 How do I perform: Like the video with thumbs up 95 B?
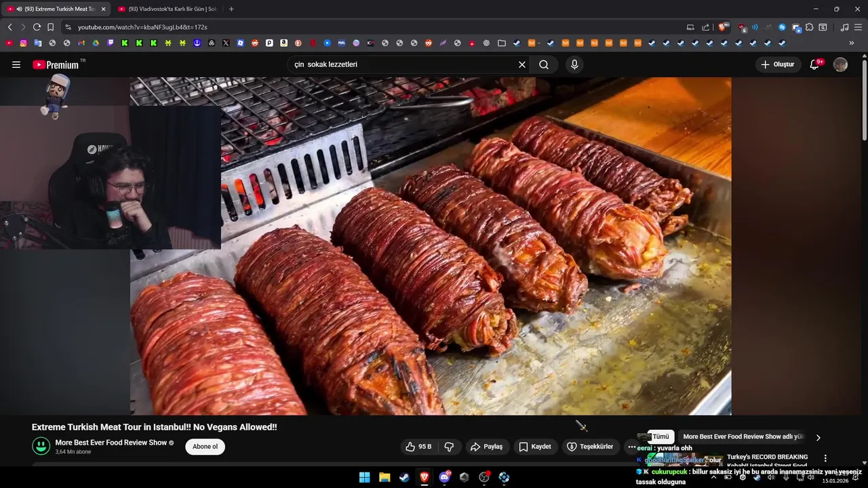click(x=418, y=447)
